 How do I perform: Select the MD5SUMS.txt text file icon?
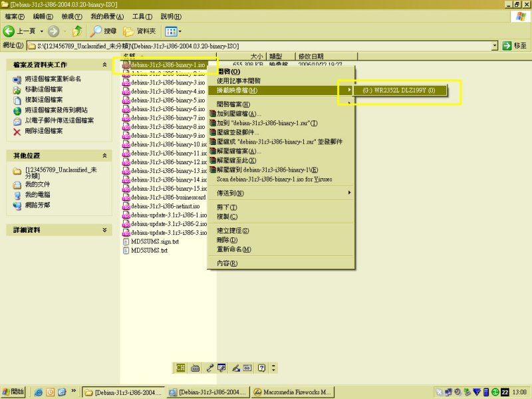126,251
